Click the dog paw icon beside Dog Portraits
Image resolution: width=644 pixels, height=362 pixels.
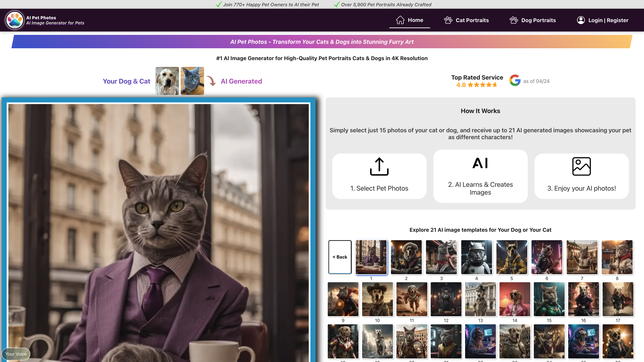pos(514,20)
